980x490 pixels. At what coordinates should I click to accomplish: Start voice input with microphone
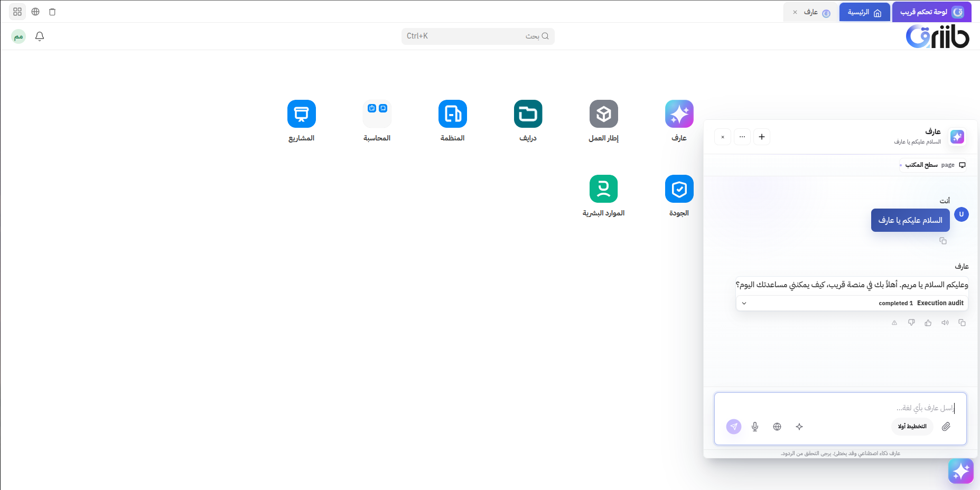click(x=755, y=427)
